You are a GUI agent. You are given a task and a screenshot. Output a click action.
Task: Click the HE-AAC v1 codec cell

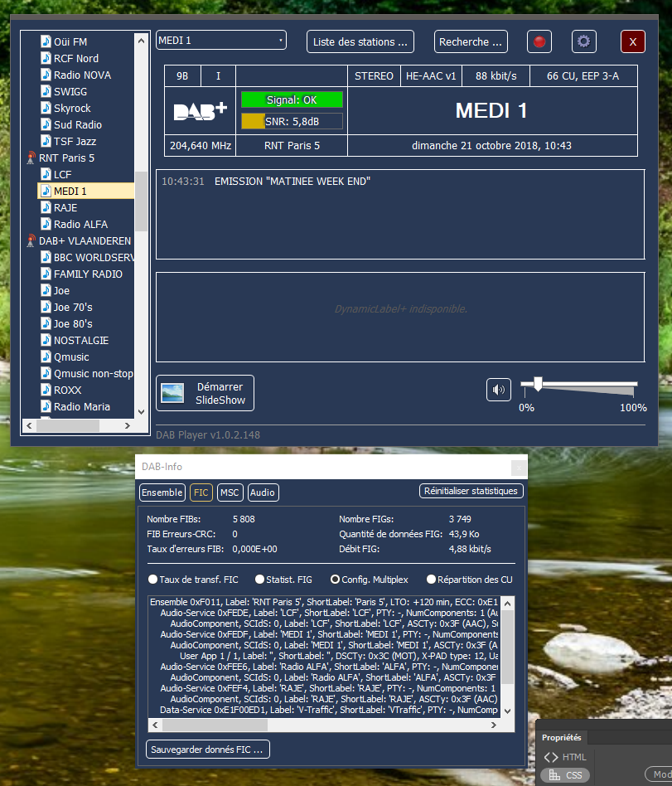(x=431, y=75)
